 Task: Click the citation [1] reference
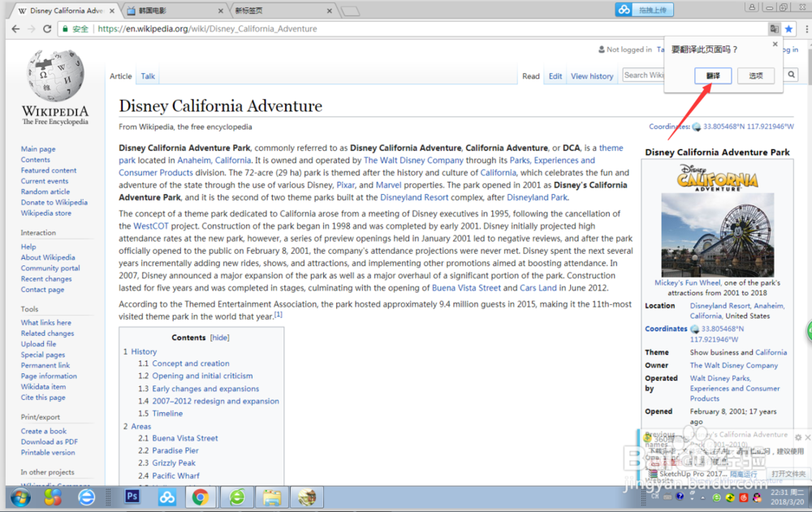click(278, 314)
